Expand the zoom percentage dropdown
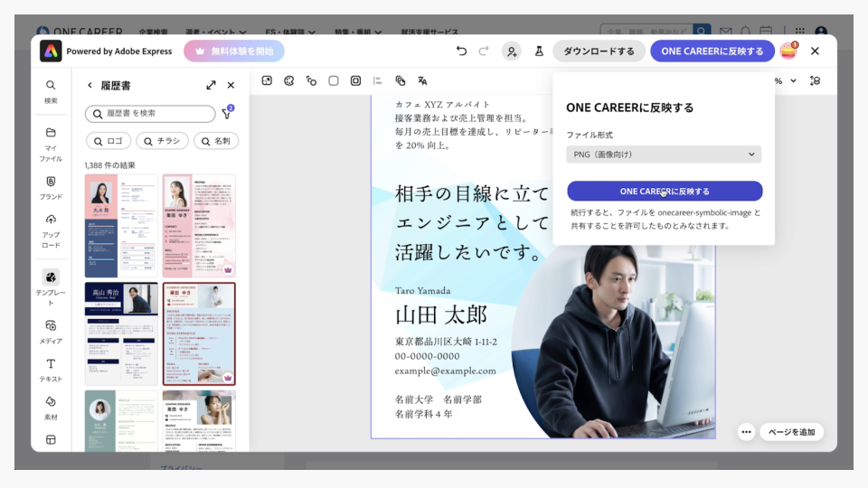Image resolution: width=868 pixels, height=488 pixels. pyautogui.click(x=793, y=80)
